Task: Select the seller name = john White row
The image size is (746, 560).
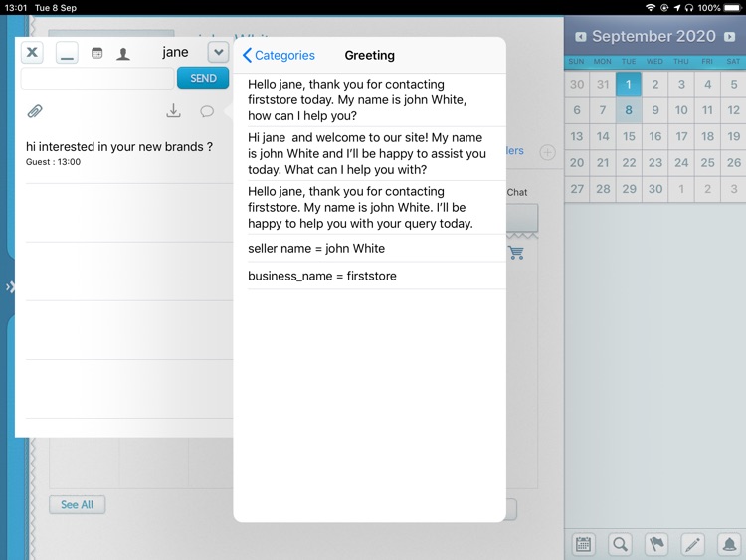Action: pos(370,249)
